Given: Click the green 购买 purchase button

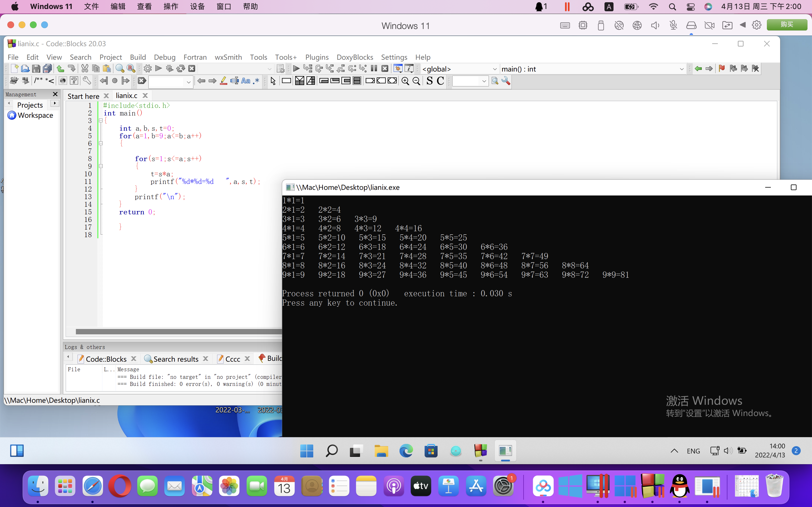Looking at the screenshot, I should (787, 25).
